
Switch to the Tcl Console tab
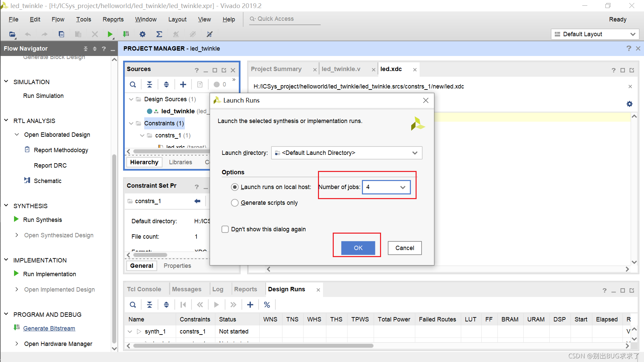[144, 289]
